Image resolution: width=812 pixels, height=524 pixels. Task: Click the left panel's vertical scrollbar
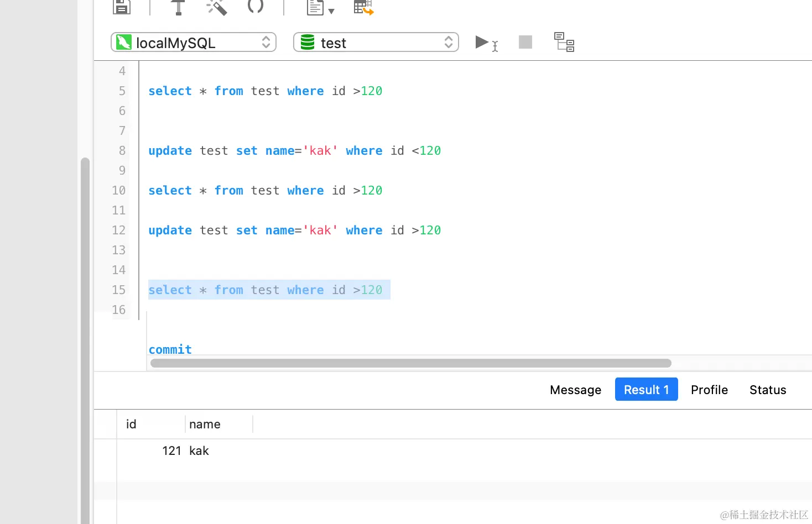pyautogui.click(x=85, y=340)
